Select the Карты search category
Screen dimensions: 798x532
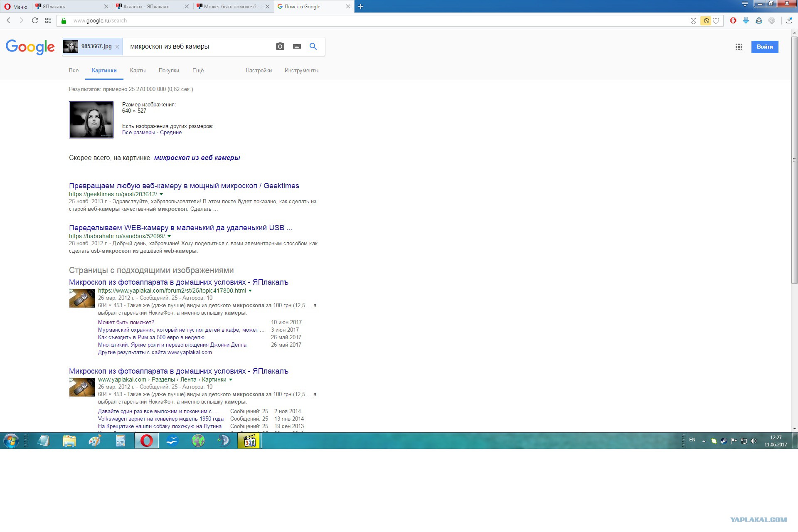(x=138, y=71)
